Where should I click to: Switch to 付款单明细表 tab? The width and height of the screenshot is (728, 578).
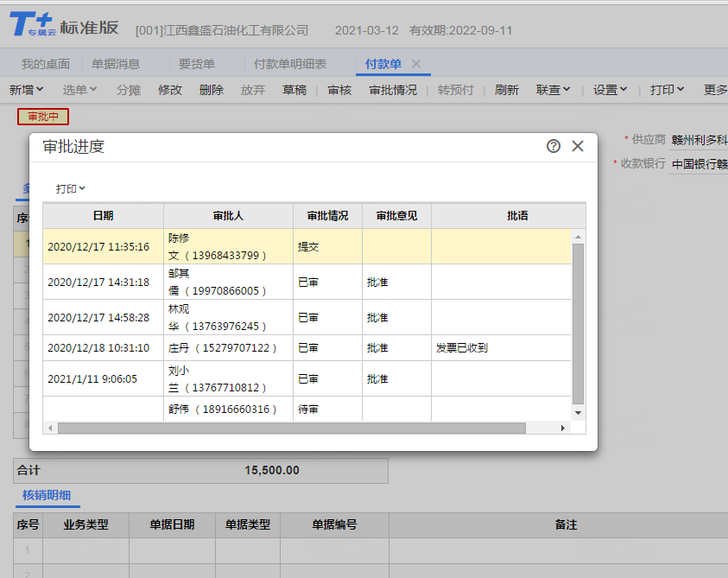290,64
